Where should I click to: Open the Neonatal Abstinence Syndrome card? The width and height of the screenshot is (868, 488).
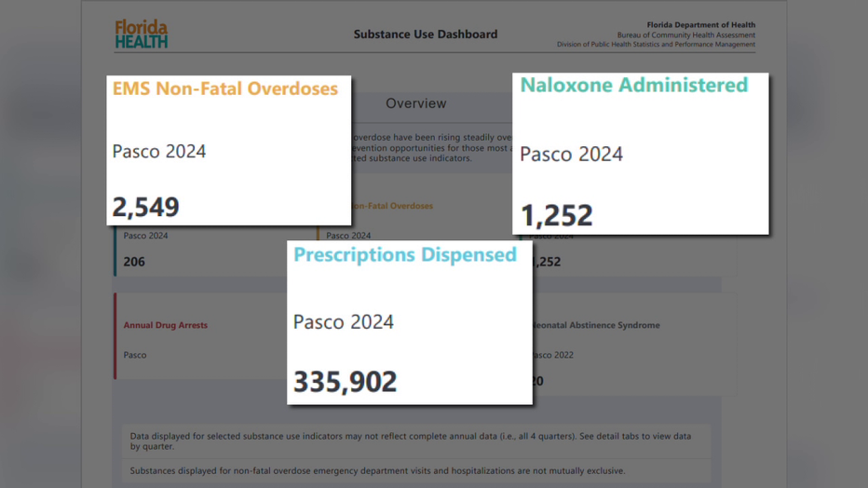click(609, 325)
